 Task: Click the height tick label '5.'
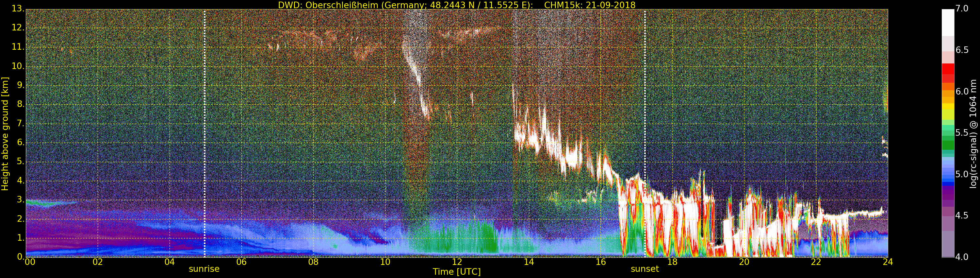click(21, 162)
